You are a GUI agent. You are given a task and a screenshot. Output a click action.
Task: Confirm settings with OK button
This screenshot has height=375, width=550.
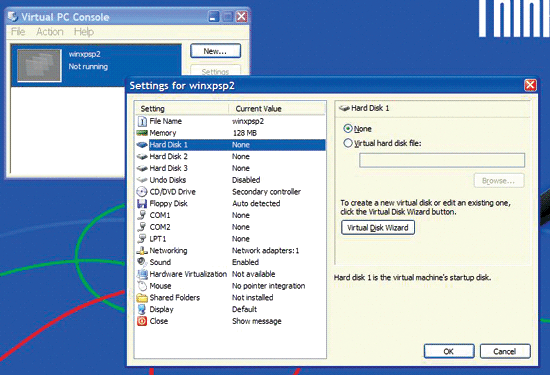(x=449, y=351)
